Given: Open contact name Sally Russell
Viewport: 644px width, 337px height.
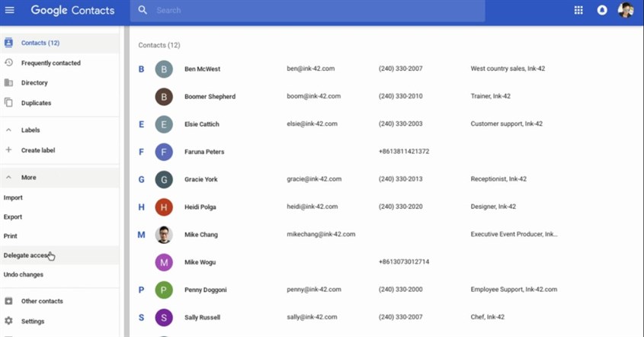Looking at the screenshot, I should point(202,317).
